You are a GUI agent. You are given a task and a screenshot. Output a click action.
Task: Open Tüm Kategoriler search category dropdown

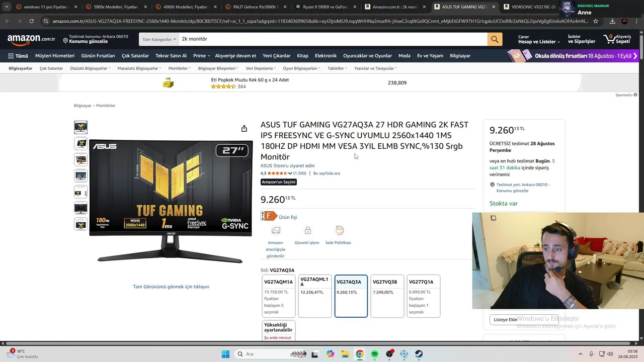point(159,39)
